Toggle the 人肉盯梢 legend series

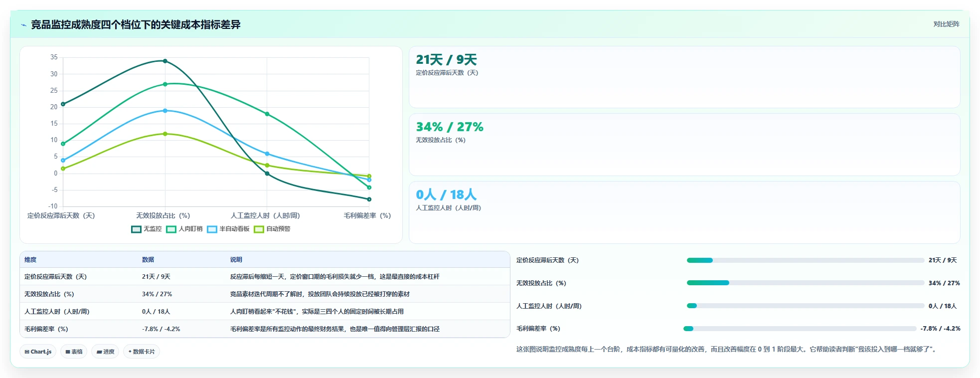(x=184, y=229)
